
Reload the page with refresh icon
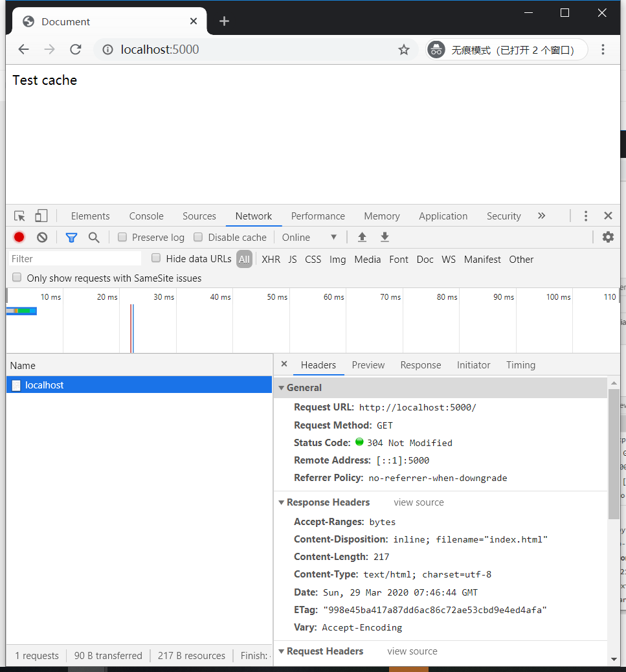point(75,50)
